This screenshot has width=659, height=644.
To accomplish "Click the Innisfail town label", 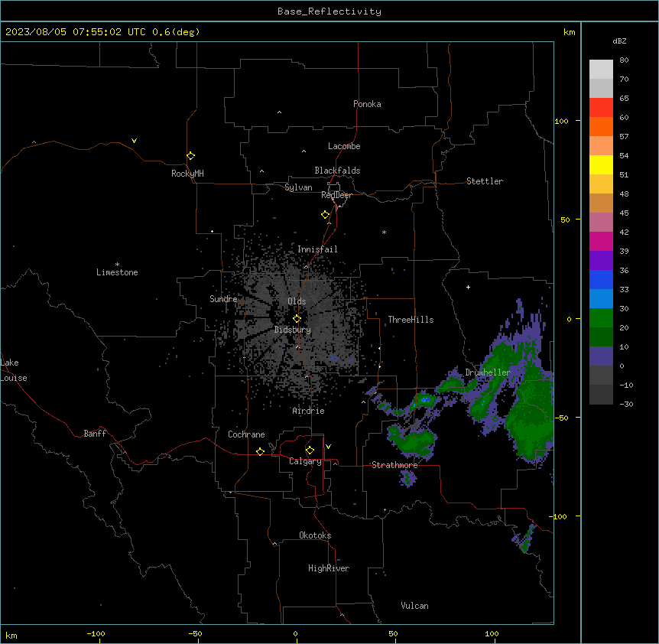I will click(317, 249).
